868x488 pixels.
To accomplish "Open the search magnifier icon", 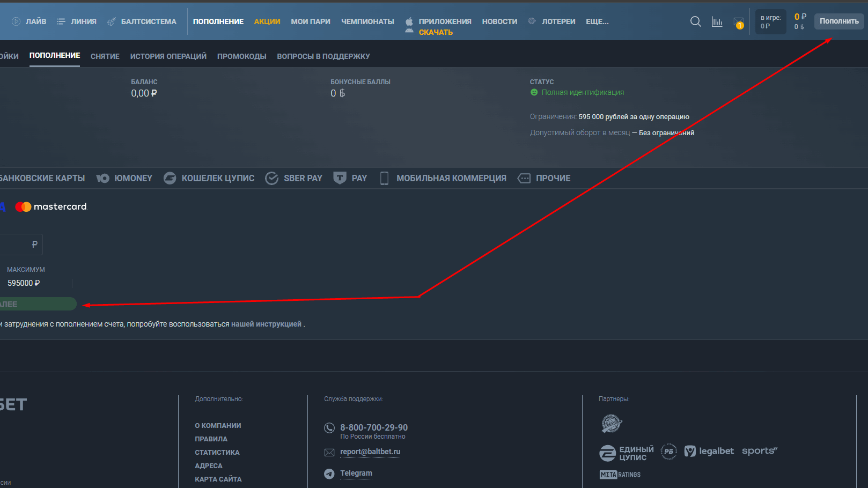I will [695, 21].
